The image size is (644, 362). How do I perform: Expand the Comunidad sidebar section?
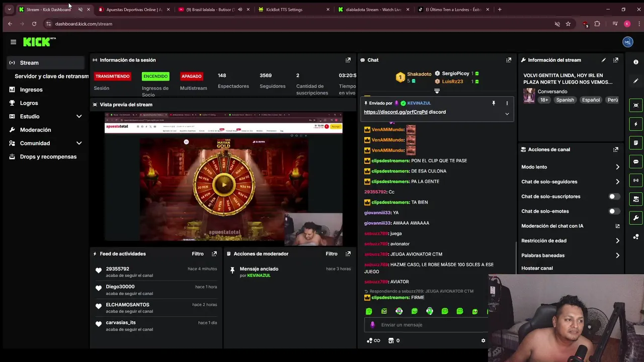pos(79,143)
